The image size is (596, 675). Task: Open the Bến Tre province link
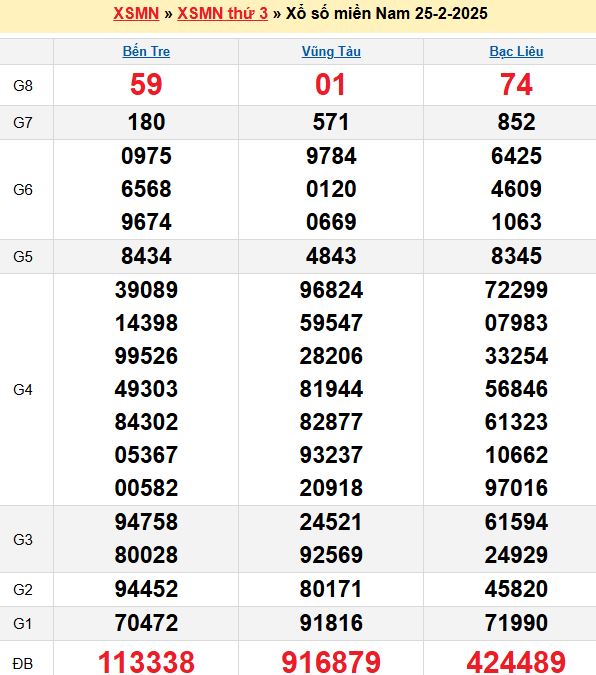click(x=146, y=51)
